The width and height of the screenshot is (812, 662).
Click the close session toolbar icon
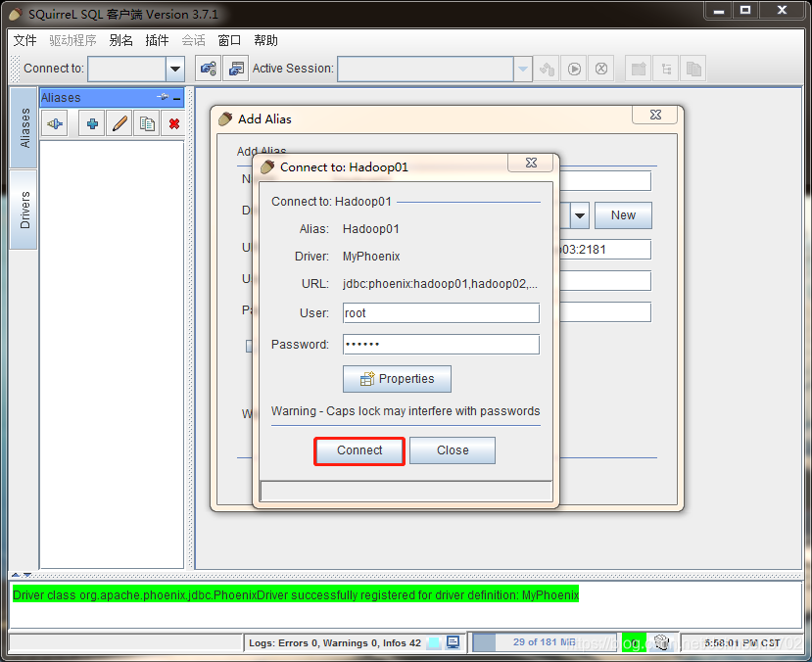601,69
